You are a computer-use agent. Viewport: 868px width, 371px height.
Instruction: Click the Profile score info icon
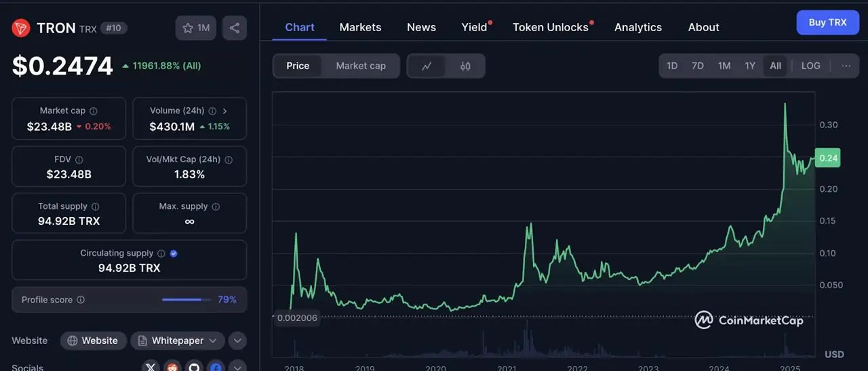pyautogui.click(x=81, y=300)
